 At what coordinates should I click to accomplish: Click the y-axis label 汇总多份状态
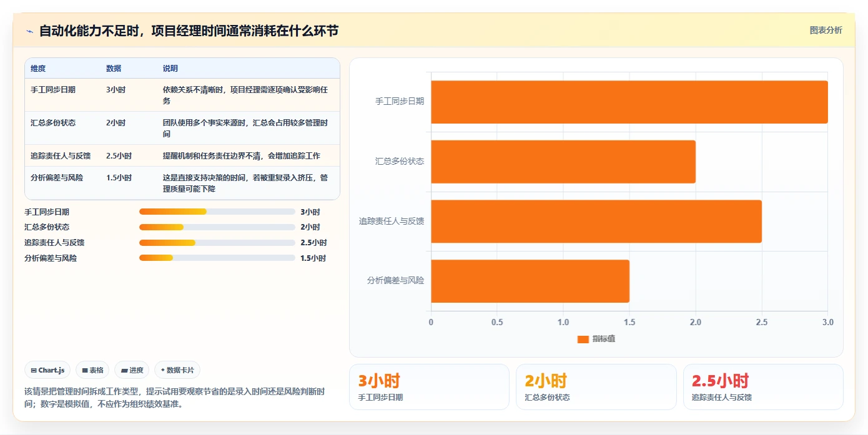[400, 161]
